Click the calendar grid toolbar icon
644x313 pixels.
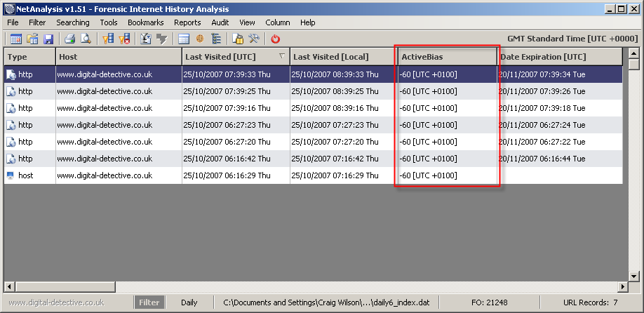pyautogui.click(x=16, y=39)
